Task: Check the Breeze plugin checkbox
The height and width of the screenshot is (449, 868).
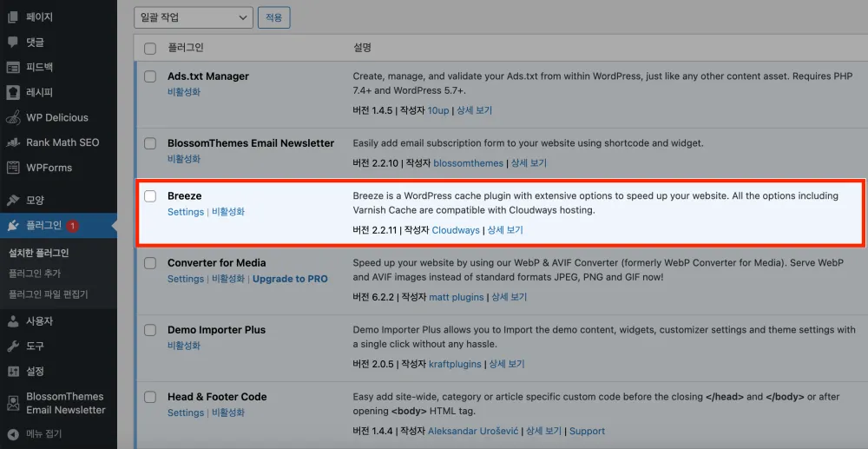Action: click(150, 196)
